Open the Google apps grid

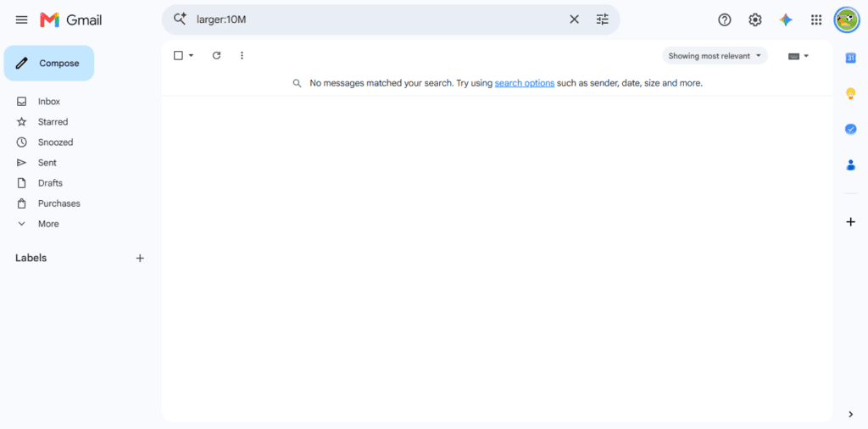[816, 20]
